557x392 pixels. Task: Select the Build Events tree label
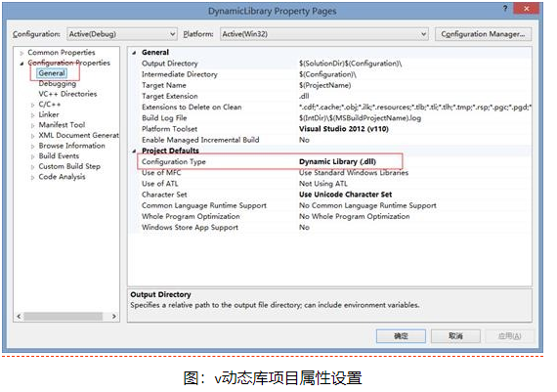(x=59, y=156)
